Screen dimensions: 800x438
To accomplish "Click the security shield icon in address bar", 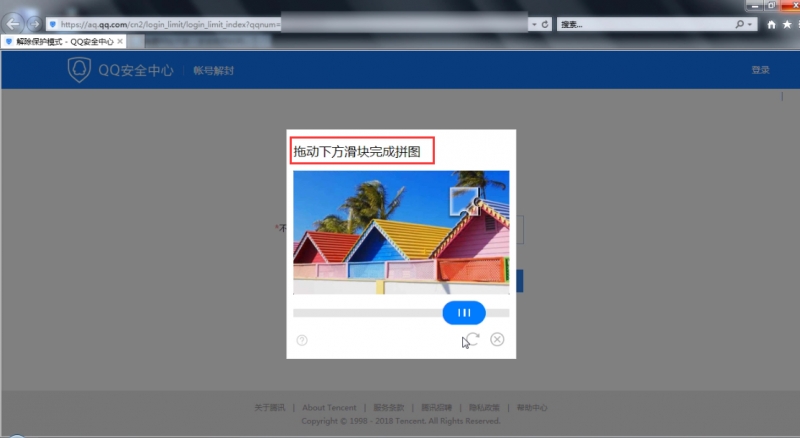I will coord(53,24).
